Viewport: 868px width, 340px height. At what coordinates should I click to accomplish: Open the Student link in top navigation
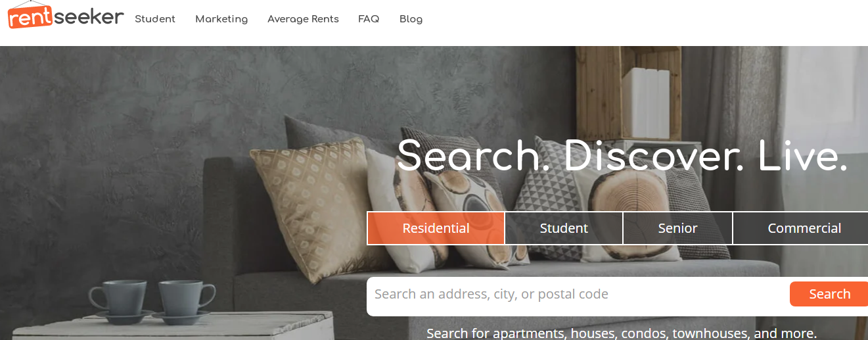tap(155, 19)
